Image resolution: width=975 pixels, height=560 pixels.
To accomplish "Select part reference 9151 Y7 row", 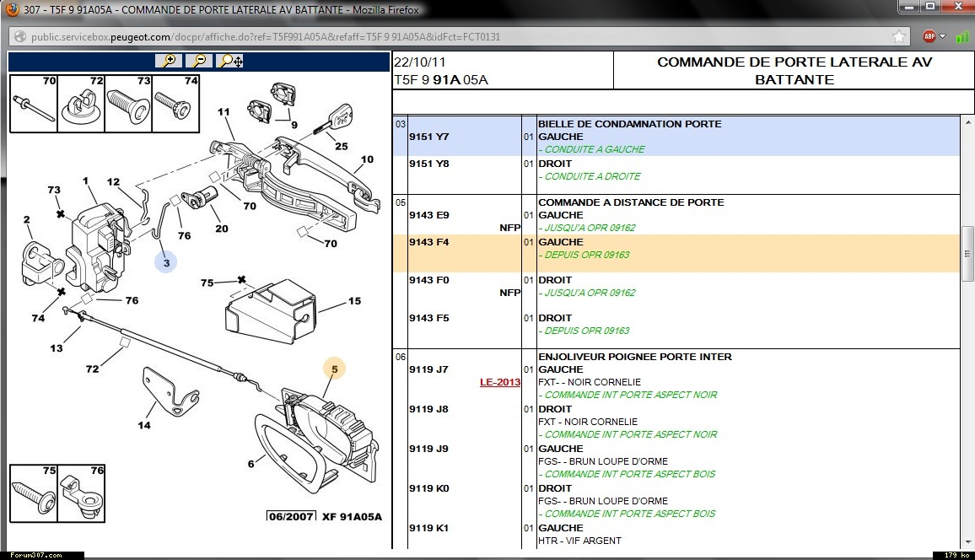I will pos(428,137).
